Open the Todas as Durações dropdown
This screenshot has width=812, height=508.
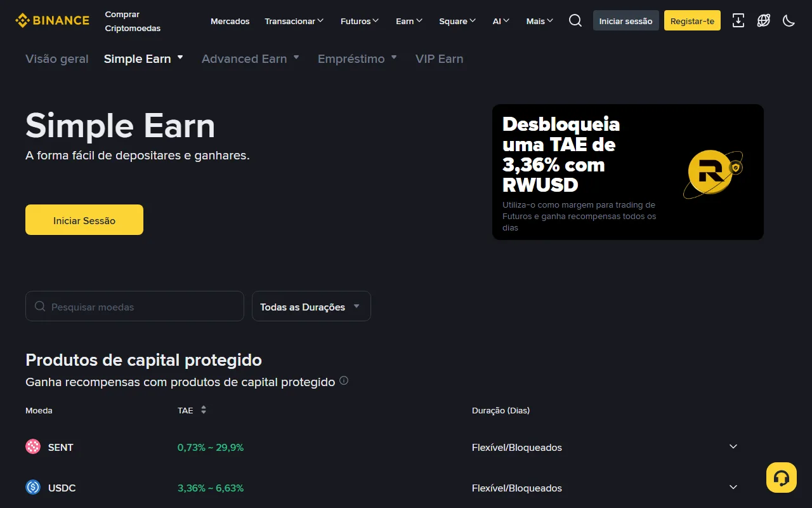click(311, 306)
